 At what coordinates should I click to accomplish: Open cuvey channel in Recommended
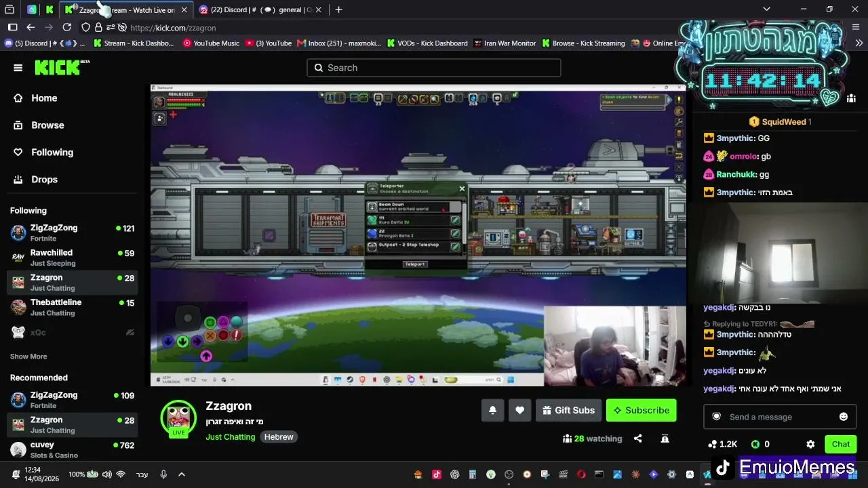pyautogui.click(x=72, y=450)
